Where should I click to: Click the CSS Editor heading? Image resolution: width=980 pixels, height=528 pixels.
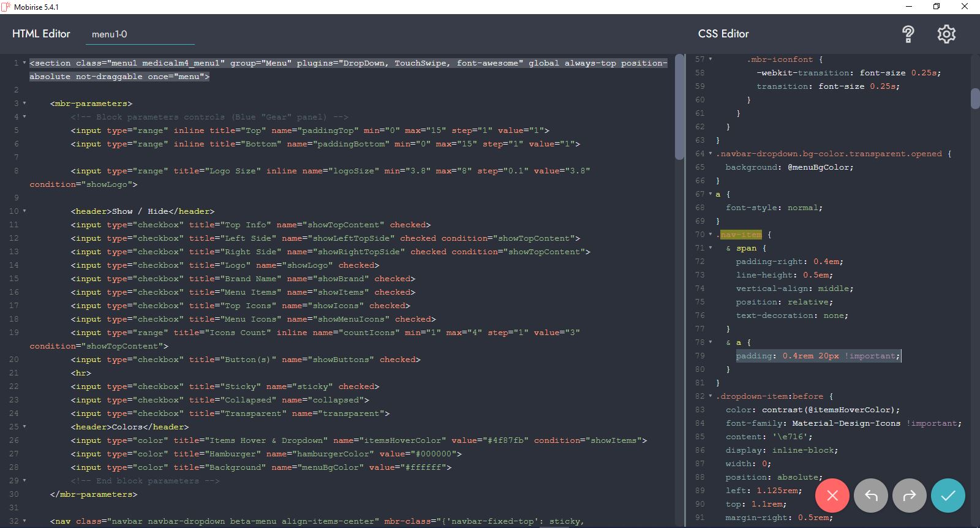(x=723, y=34)
